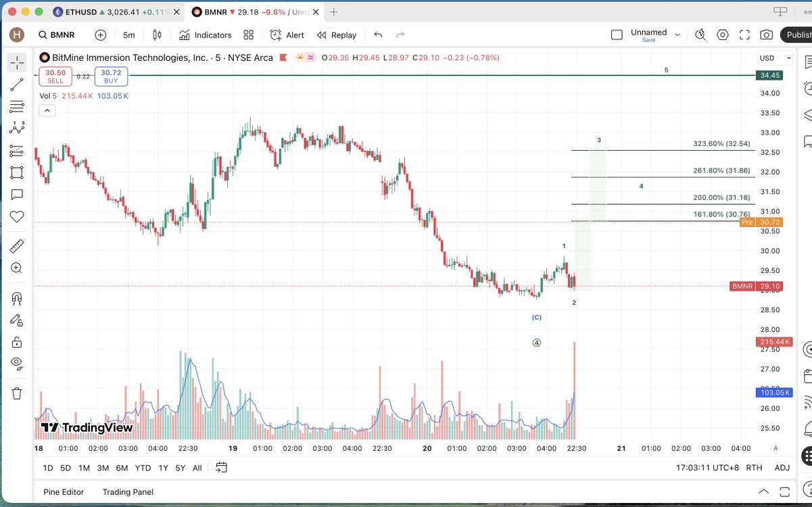Click the Indicators button
The width and height of the screenshot is (812, 507).
(206, 35)
